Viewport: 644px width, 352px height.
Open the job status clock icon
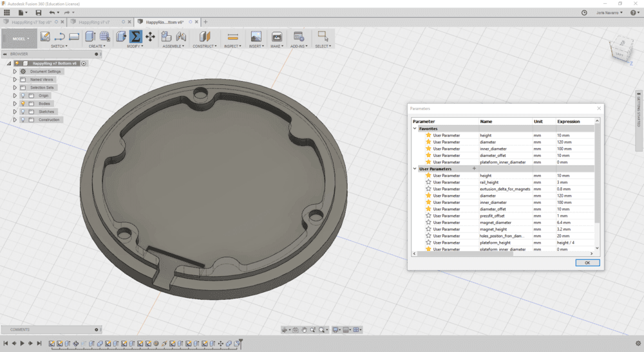click(x=584, y=13)
